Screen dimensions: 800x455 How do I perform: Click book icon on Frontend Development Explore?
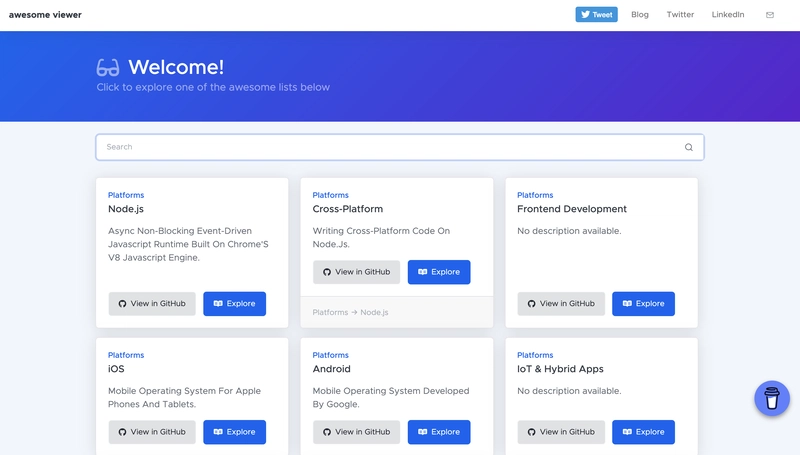pos(628,304)
